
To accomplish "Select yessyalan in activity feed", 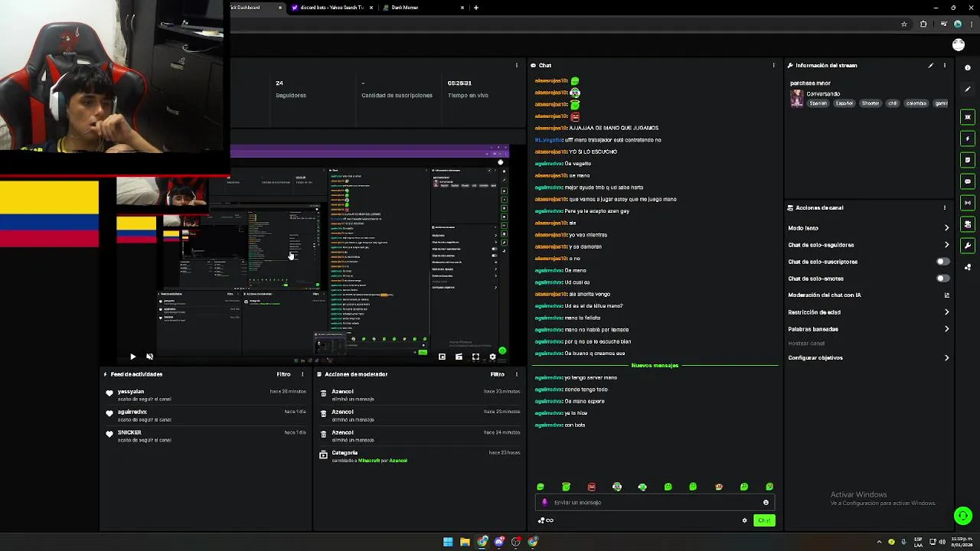I will 131,392.
